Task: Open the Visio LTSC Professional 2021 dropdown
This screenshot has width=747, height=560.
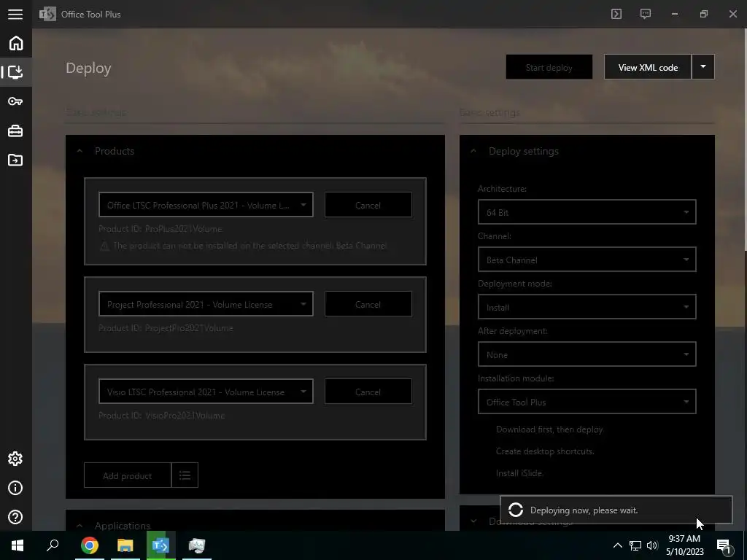Action: [x=206, y=392]
